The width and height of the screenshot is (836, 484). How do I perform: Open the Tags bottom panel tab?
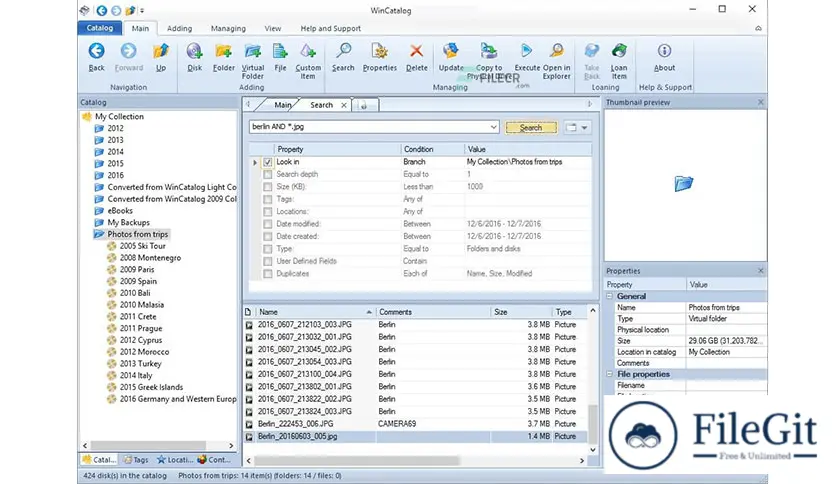coord(135,459)
